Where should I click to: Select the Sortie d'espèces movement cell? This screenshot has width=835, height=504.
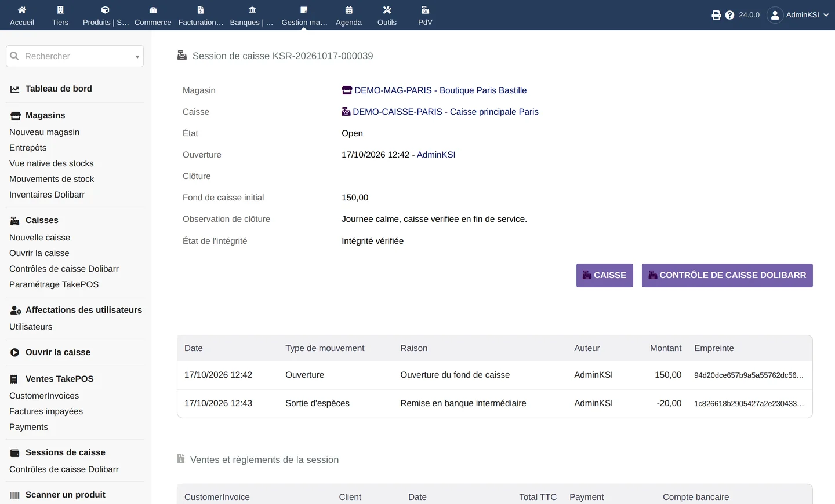(317, 403)
